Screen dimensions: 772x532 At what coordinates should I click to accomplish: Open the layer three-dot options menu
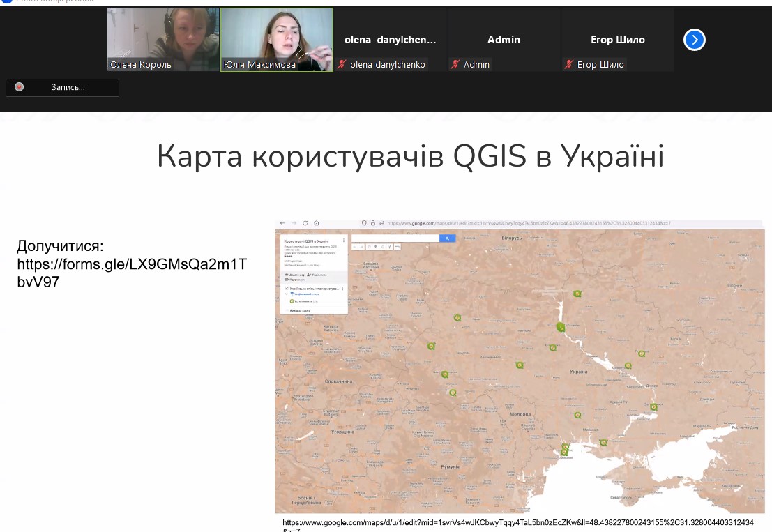click(x=344, y=288)
